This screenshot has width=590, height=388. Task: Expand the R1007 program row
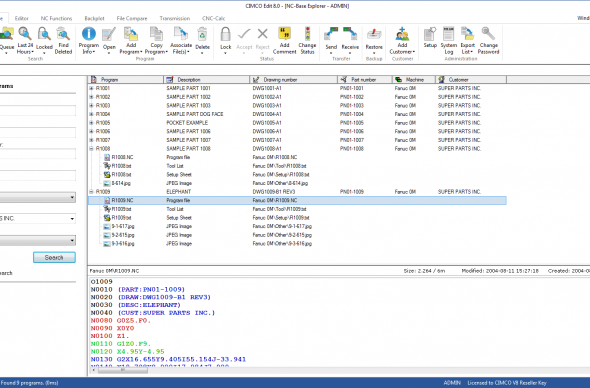point(91,140)
